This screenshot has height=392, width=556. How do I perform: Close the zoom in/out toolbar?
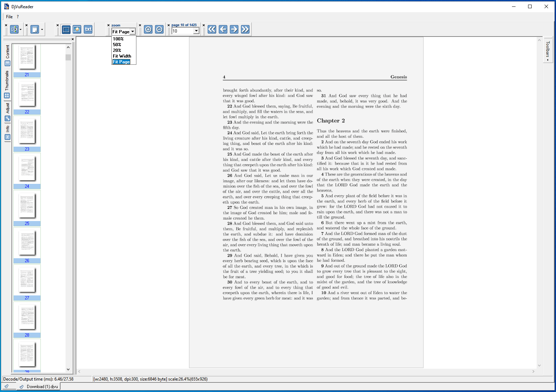[140, 25]
